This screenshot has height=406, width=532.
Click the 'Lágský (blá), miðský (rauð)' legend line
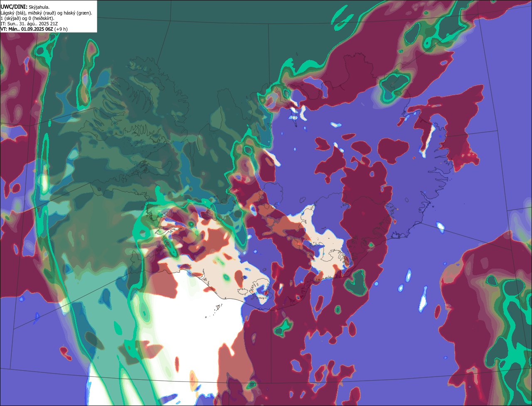click(x=46, y=12)
